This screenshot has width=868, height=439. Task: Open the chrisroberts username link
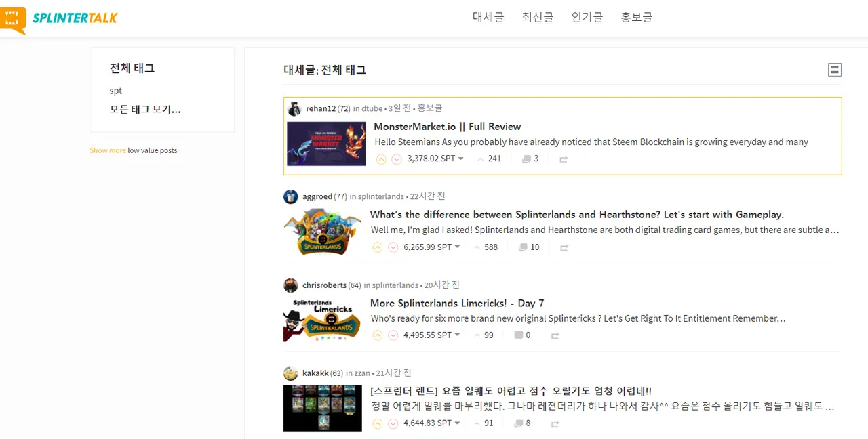pos(325,285)
